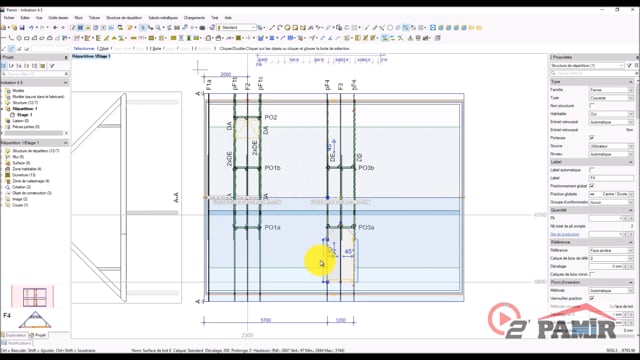The height and width of the screenshot is (360, 640).
Task: Click the filter funnel icon in Properties panel
Action: pos(629,65)
